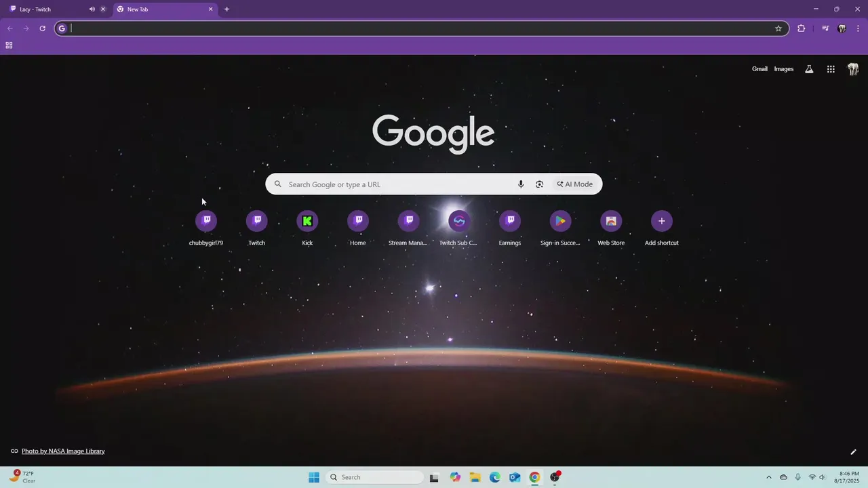Search by image with Google Lens icon
868x488 pixels.
pyautogui.click(x=540, y=184)
